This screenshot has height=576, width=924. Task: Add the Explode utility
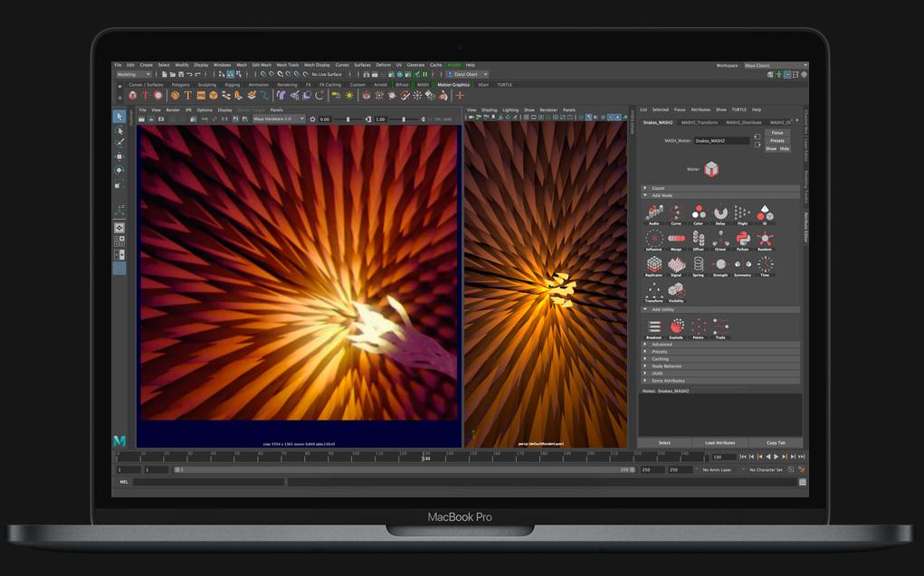[x=677, y=326]
